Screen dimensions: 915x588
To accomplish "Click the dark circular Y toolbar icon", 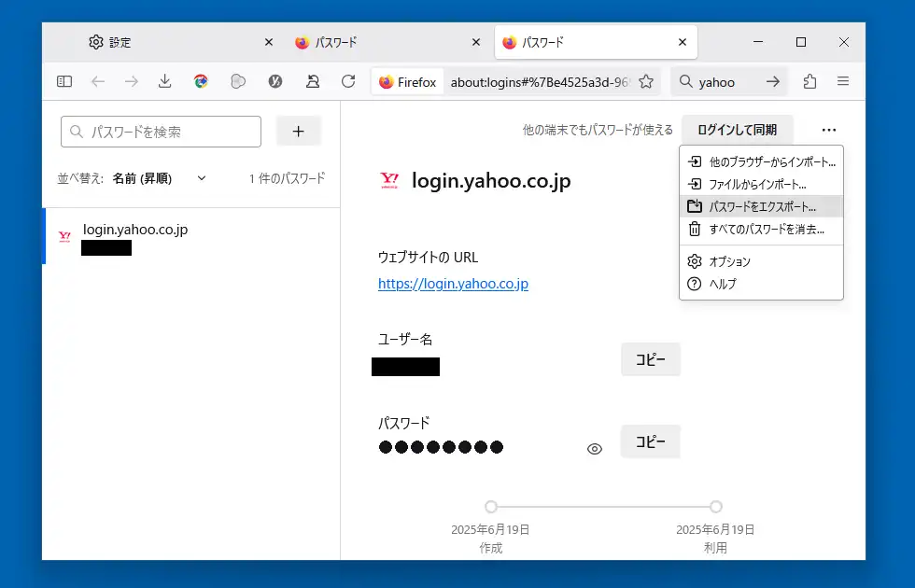I will (275, 81).
